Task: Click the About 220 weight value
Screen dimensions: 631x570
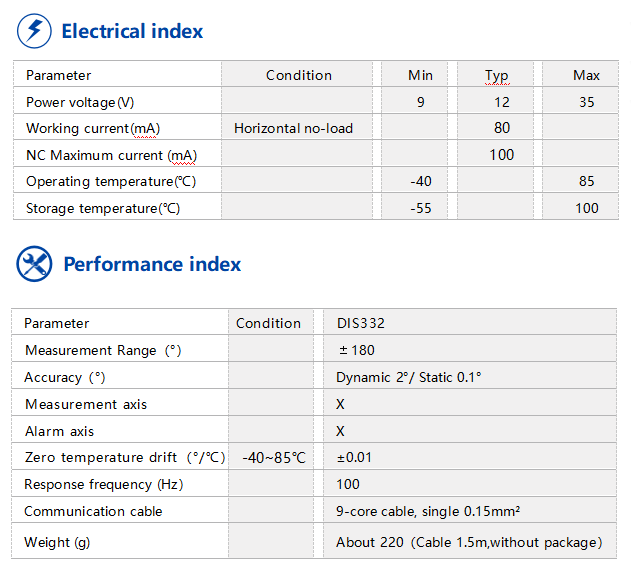Action: 469,543
